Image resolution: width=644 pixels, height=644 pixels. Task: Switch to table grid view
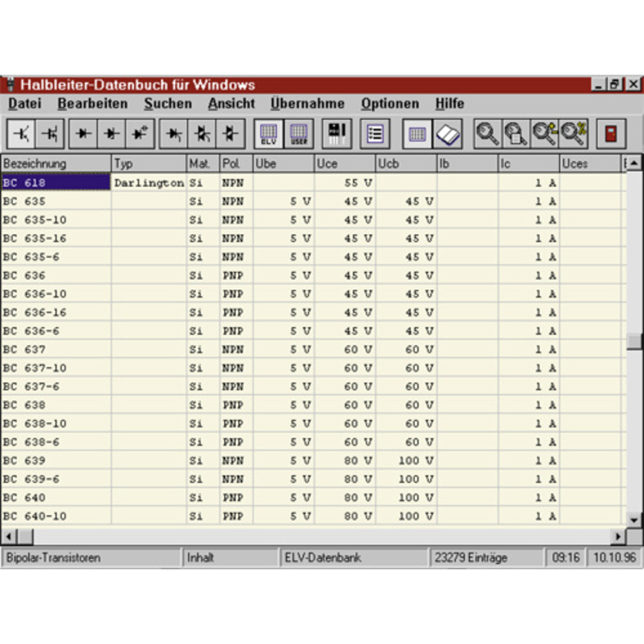tap(417, 133)
